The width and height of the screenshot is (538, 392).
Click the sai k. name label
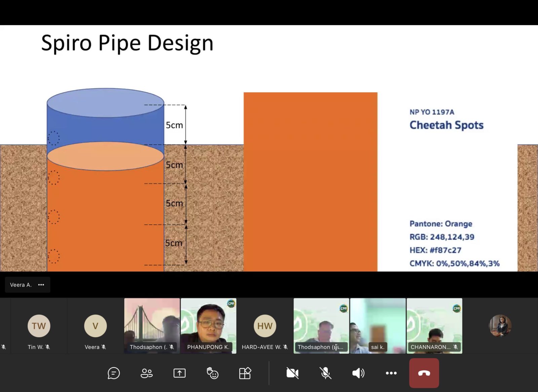point(378,347)
